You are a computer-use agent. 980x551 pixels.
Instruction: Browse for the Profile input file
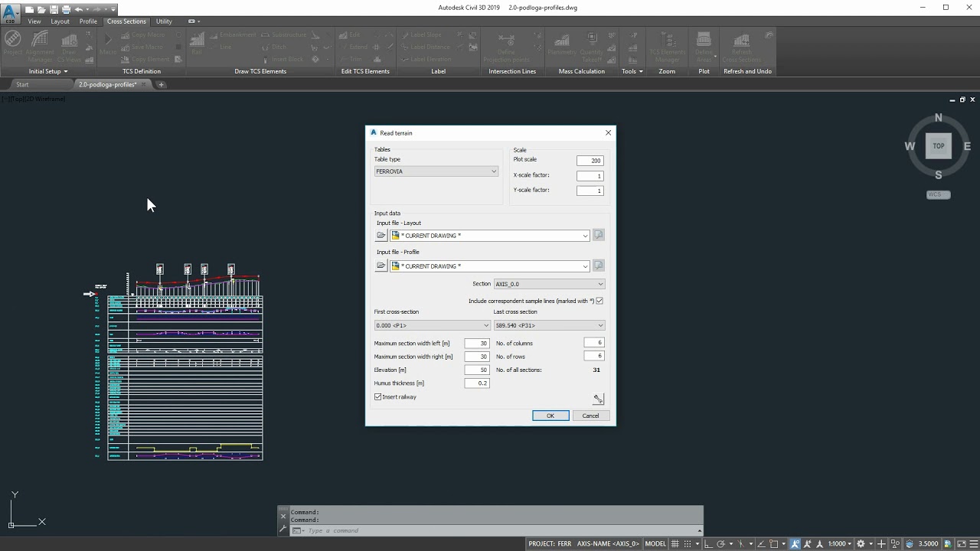pyautogui.click(x=381, y=266)
